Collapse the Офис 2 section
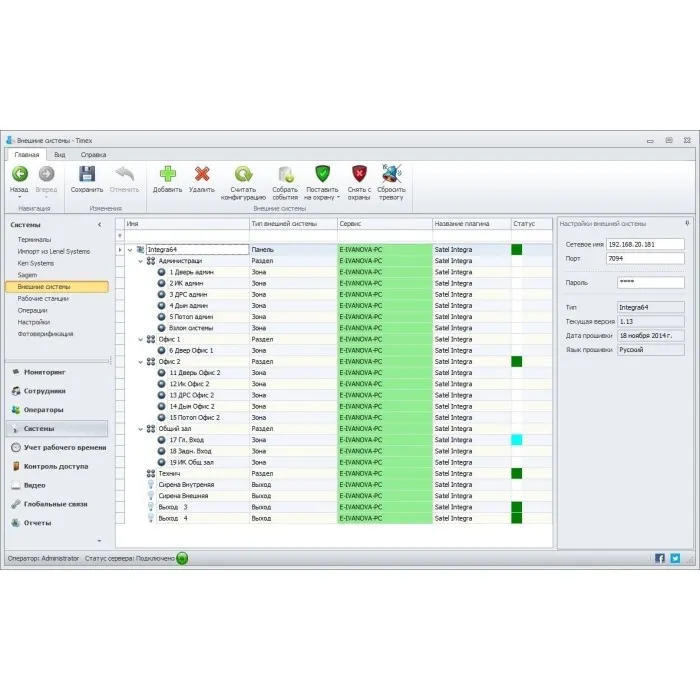Viewport: 700px width, 700px height. (141, 362)
